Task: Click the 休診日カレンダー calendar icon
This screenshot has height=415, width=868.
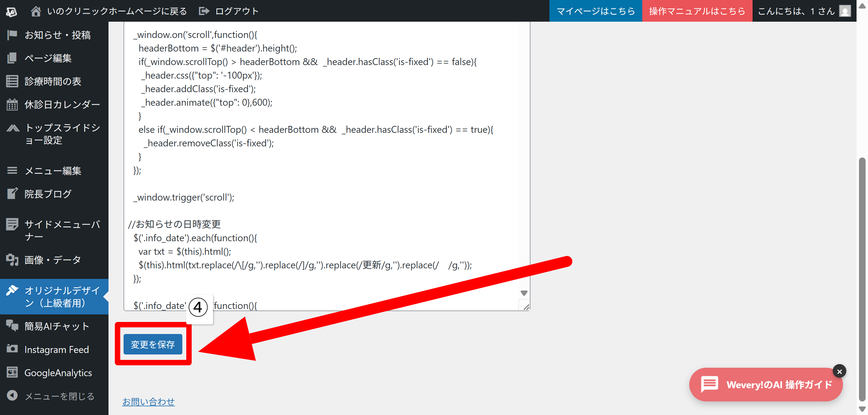Action: tap(12, 104)
